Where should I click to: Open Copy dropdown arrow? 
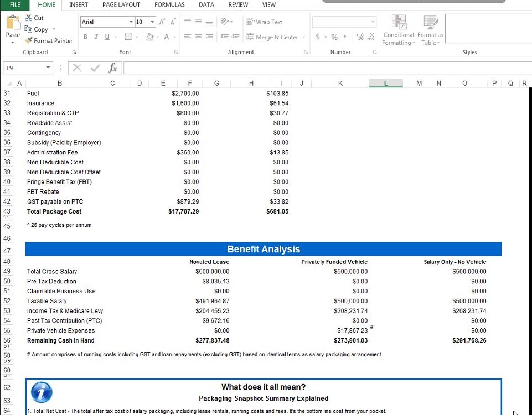pos(54,29)
